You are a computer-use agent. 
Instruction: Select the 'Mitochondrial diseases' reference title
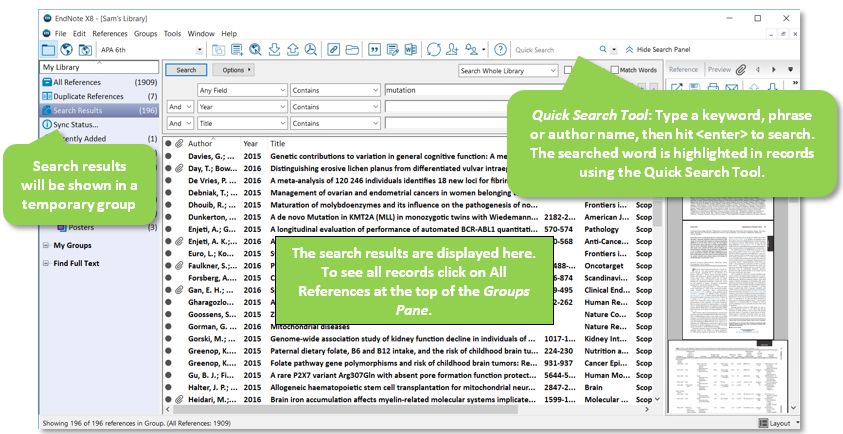310,326
